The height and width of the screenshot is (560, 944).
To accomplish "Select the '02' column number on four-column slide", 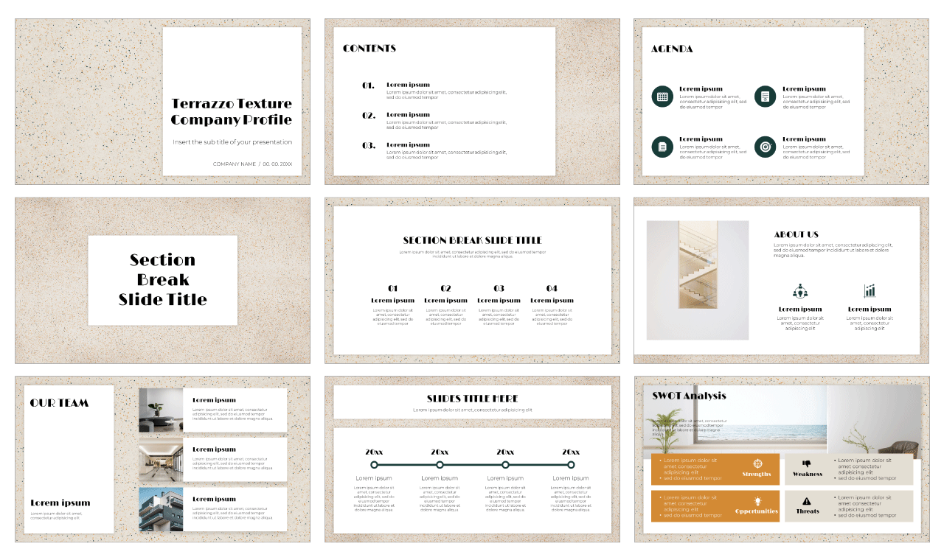I will [446, 289].
